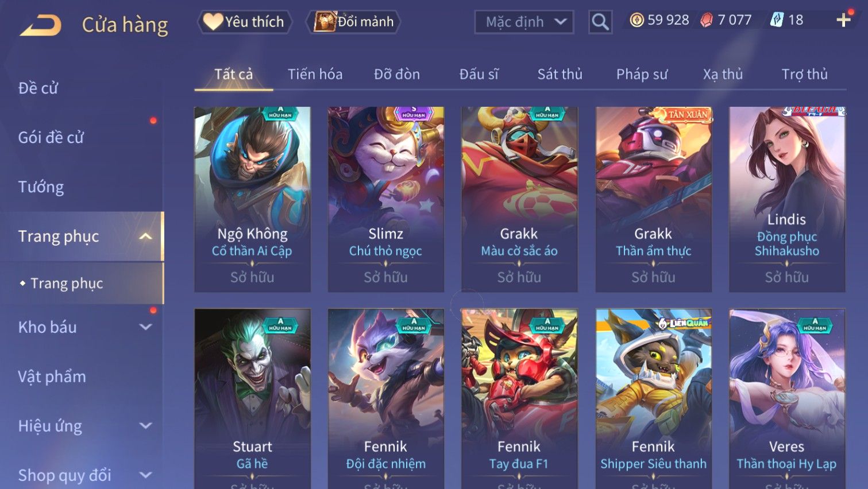Switch to the Pháp sư tab
Viewport: 868px width, 489px height.
[x=642, y=74]
